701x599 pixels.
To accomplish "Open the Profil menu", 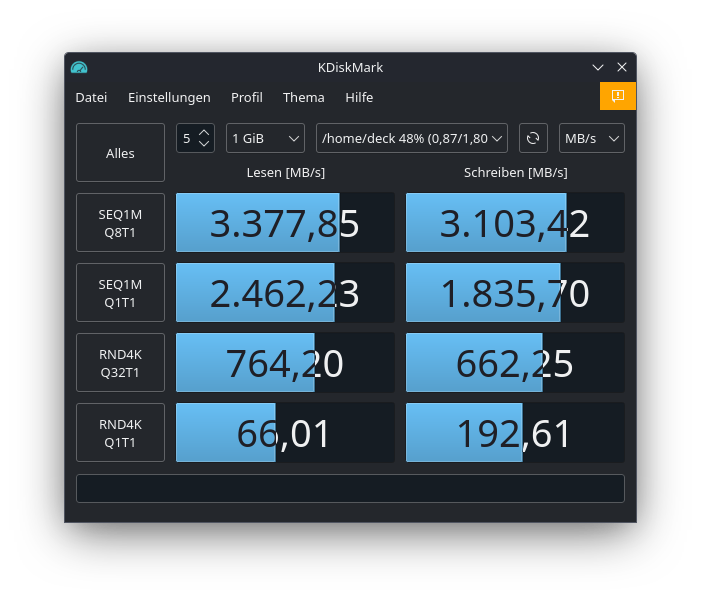I will tap(247, 97).
